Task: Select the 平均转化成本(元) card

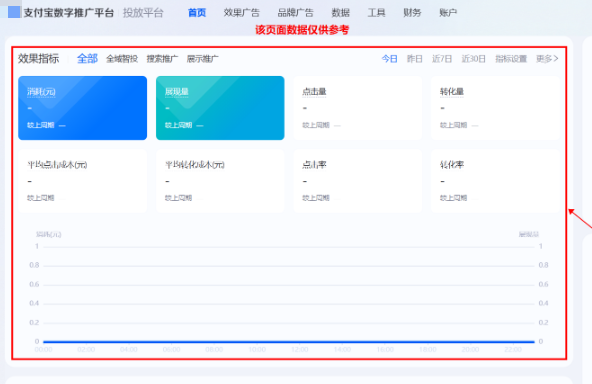Action: (x=220, y=181)
